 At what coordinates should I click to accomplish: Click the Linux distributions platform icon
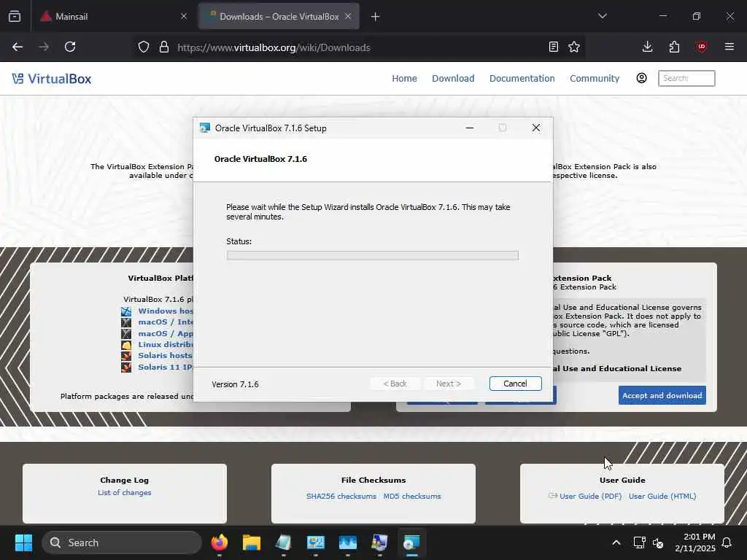click(x=126, y=345)
